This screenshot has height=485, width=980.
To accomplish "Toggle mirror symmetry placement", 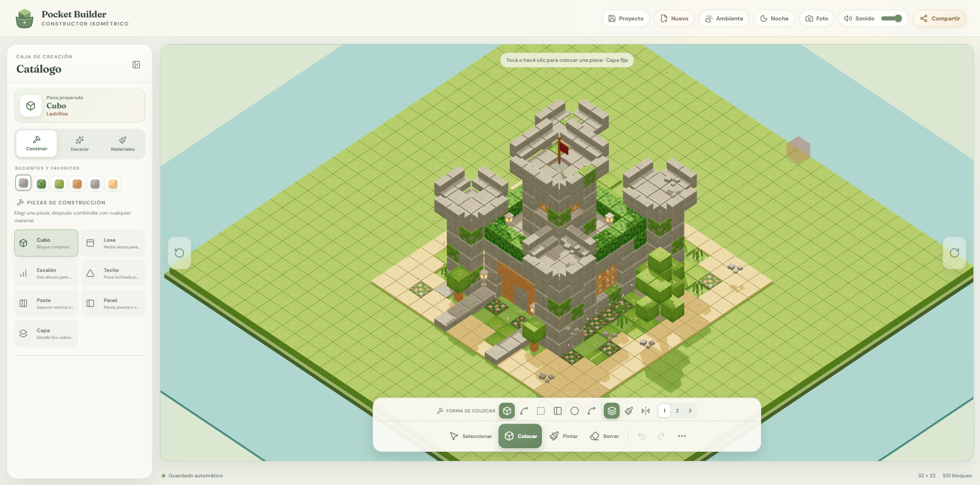I will [x=646, y=411].
